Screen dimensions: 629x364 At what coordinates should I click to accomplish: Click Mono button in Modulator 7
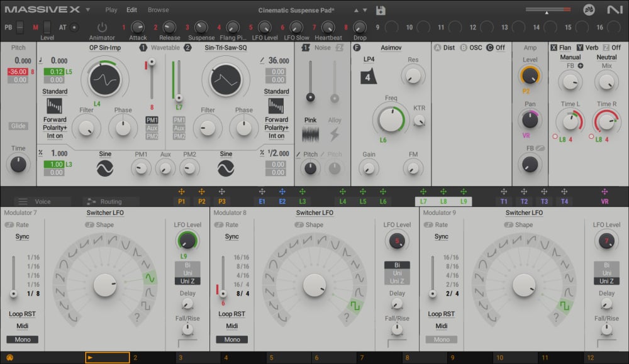tap(23, 339)
